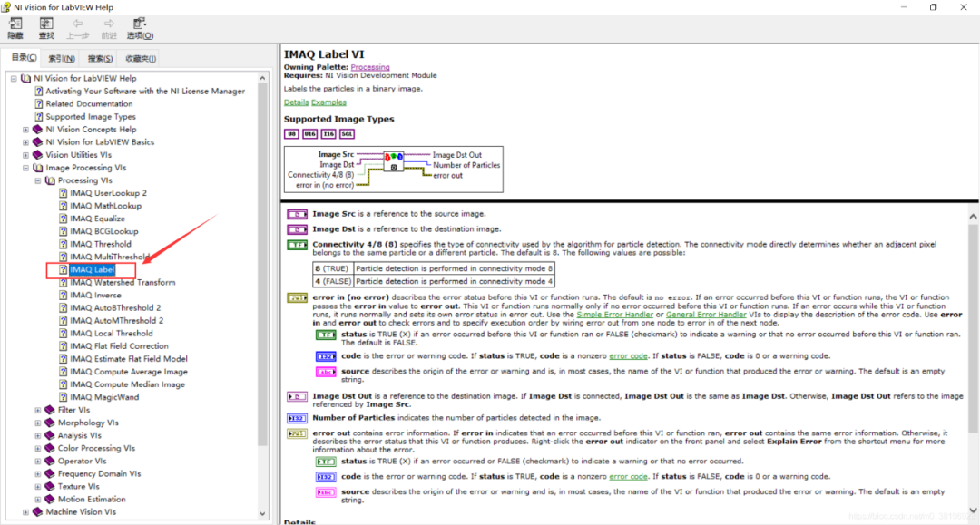The image size is (980, 525).
Task: Click the error out cluster terminal icon
Action: (x=297, y=433)
